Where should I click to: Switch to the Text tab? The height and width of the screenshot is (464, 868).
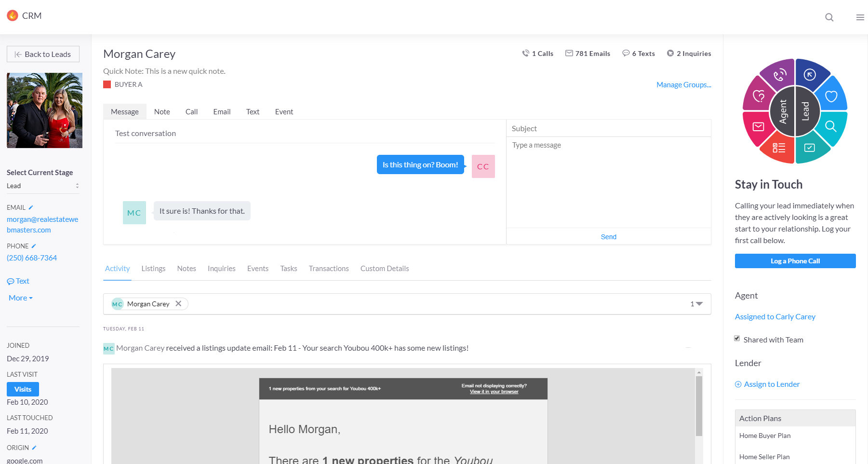tap(253, 111)
